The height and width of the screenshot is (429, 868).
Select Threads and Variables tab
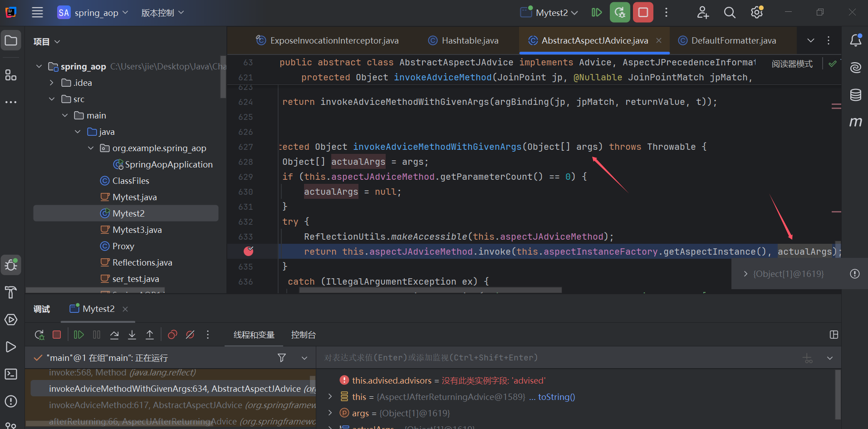pyautogui.click(x=254, y=335)
